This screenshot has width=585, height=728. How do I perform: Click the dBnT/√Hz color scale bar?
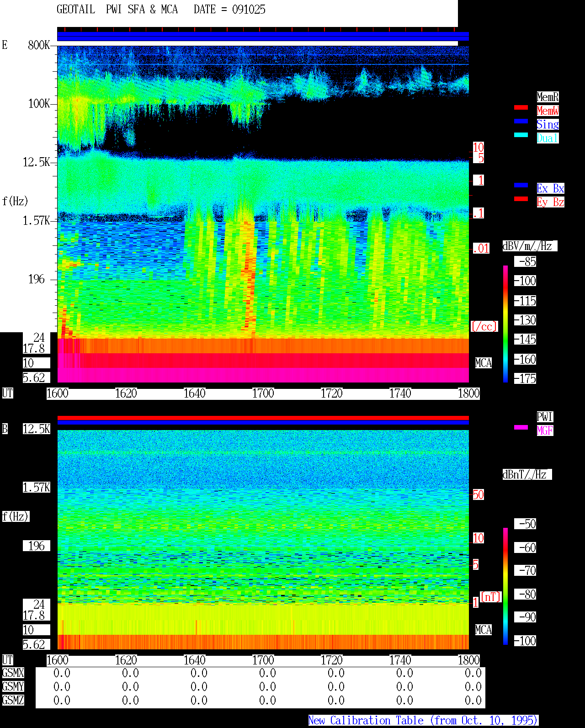(x=505, y=586)
